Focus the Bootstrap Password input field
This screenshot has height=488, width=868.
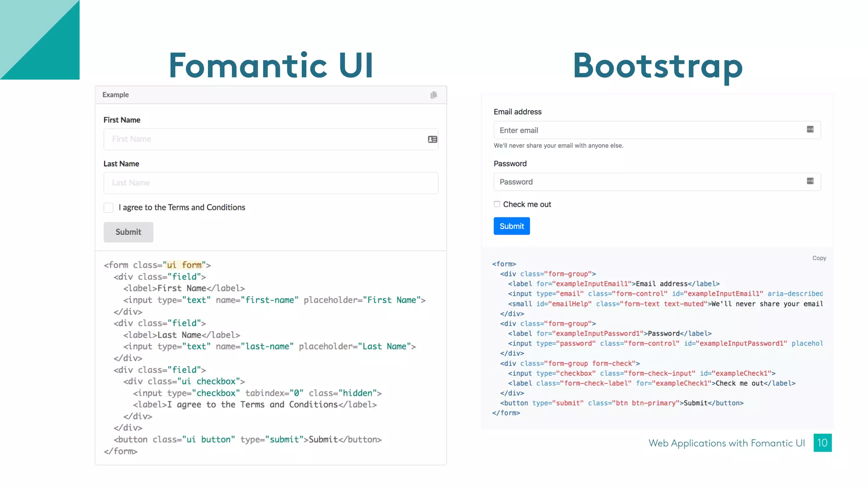click(657, 182)
